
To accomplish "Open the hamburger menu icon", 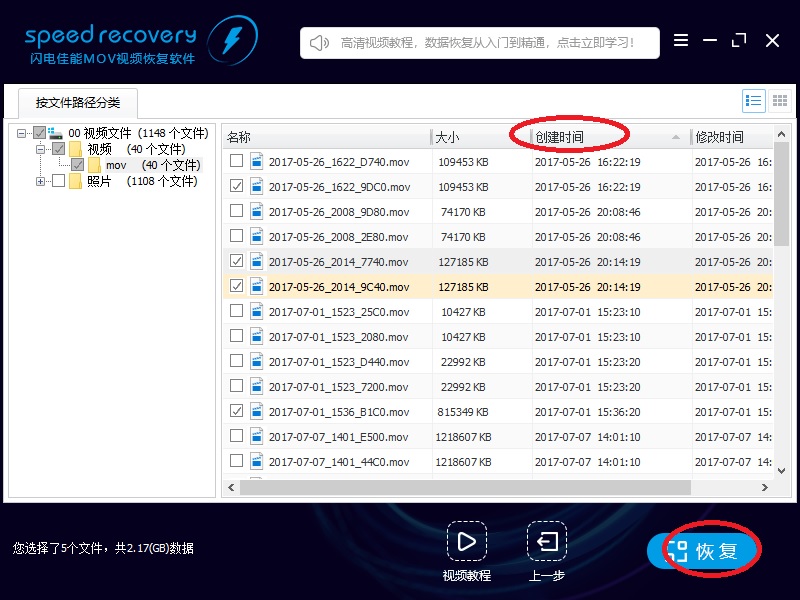I will [681, 41].
